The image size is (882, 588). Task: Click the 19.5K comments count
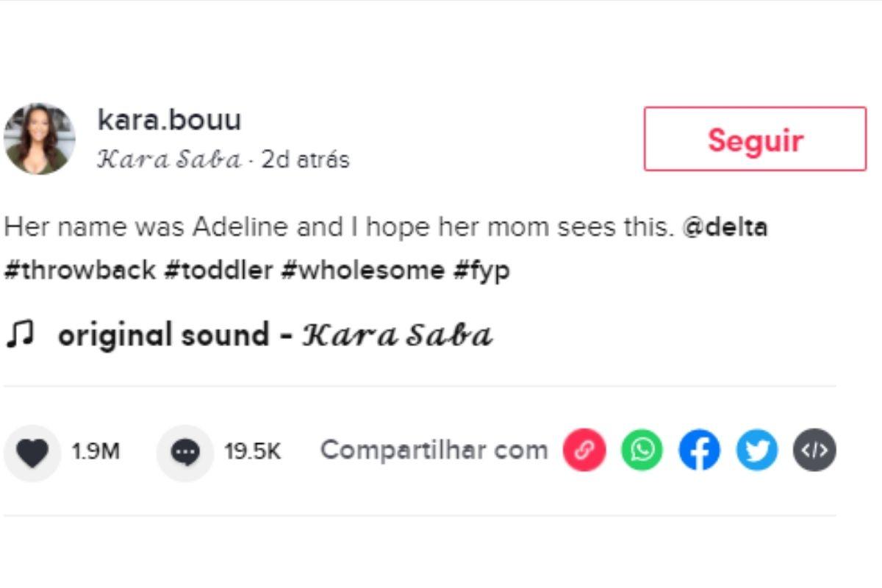point(252,451)
